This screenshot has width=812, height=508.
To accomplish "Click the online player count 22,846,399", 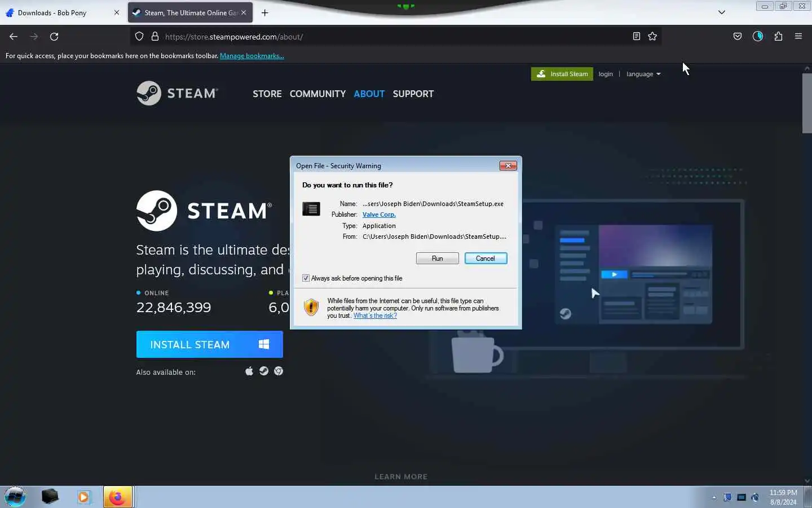I will coord(174,308).
